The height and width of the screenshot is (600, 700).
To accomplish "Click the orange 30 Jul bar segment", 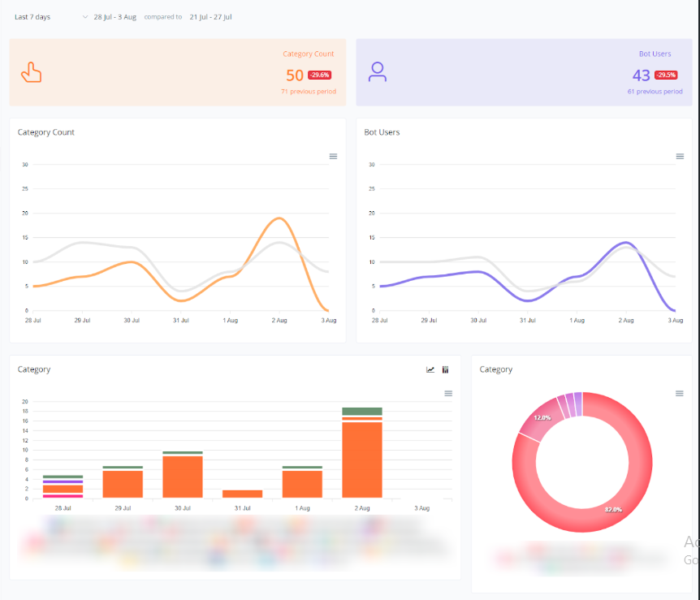I will point(183,477).
